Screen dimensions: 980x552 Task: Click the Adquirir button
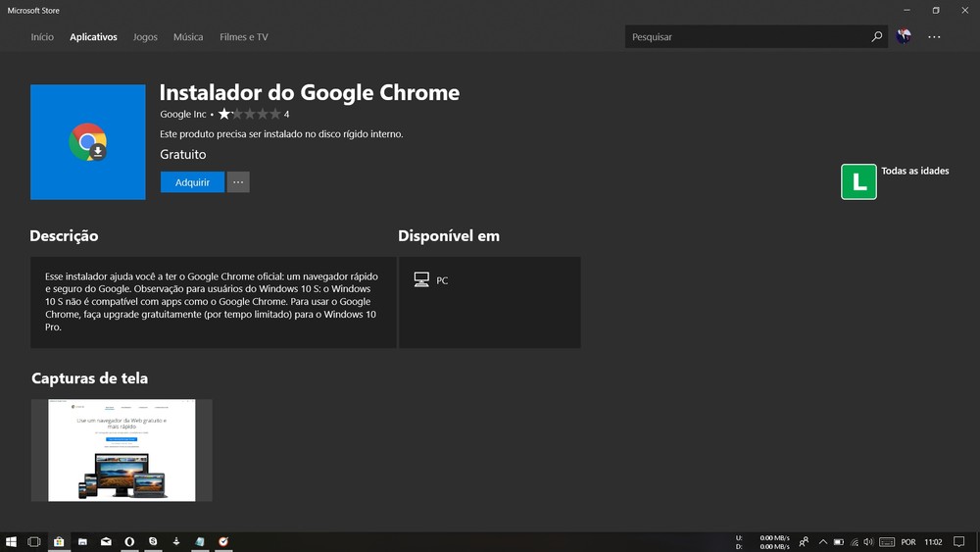192,182
